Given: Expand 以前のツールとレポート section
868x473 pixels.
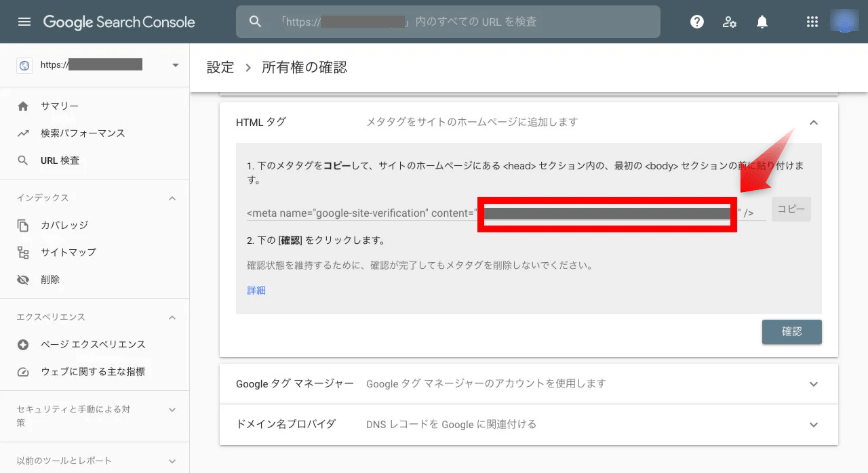Looking at the screenshot, I should tap(172, 461).
